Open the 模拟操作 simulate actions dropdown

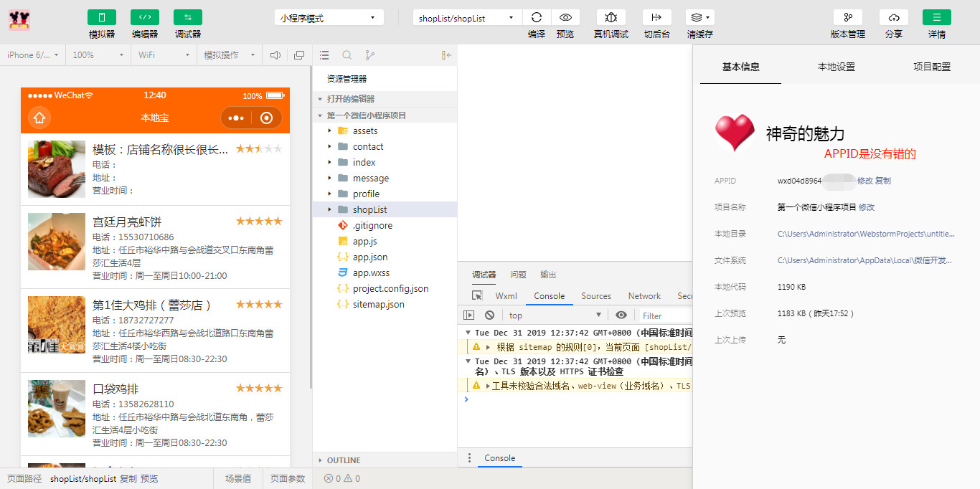pos(230,55)
